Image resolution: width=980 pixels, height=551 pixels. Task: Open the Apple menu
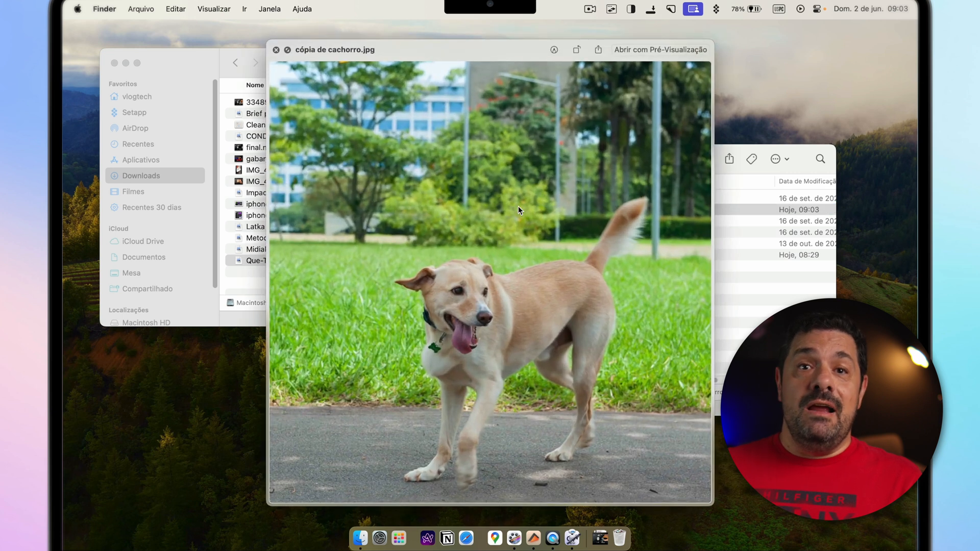click(78, 9)
